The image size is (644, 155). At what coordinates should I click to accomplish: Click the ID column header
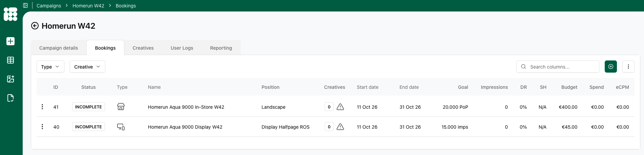tap(56, 87)
